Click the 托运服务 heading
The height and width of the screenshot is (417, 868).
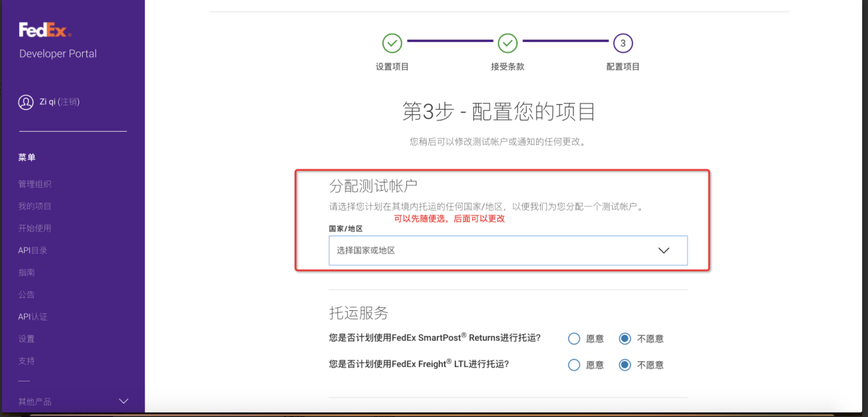(358, 313)
